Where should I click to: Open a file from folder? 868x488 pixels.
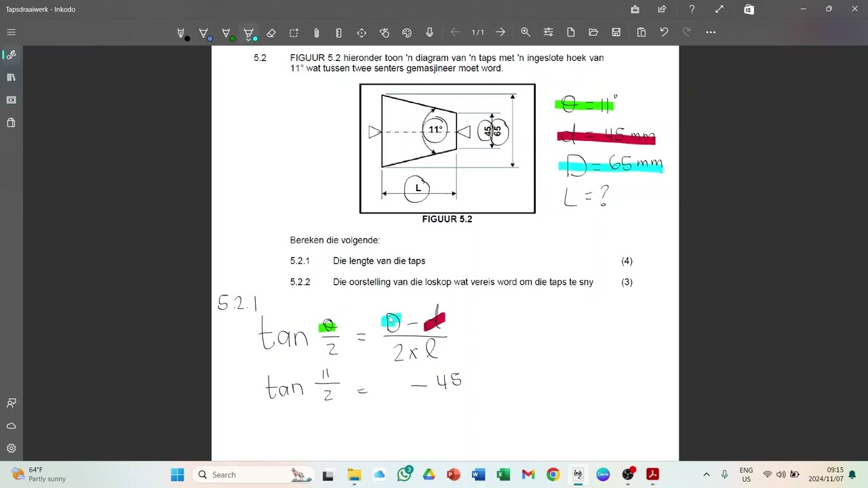click(593, 33)
